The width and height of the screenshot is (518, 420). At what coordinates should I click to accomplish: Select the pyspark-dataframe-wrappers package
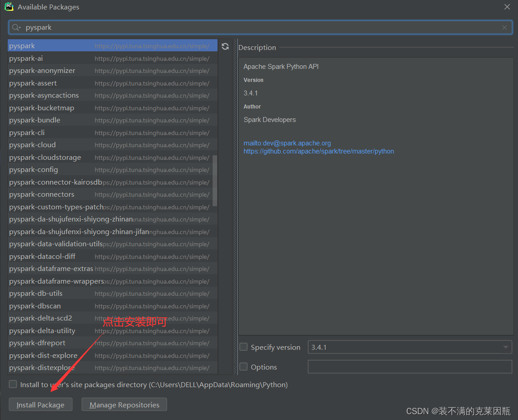112,281
